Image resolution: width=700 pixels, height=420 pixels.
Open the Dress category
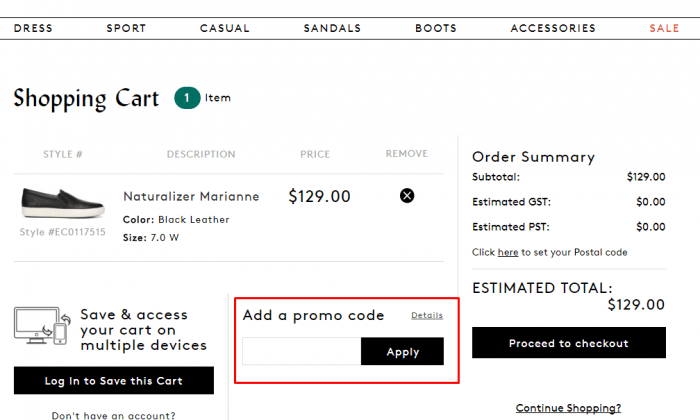click(33, 28)
